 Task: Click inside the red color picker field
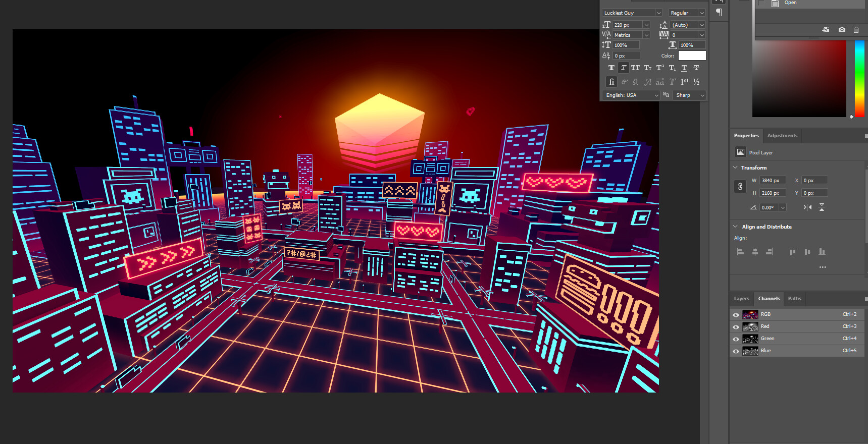coord(799,78)
